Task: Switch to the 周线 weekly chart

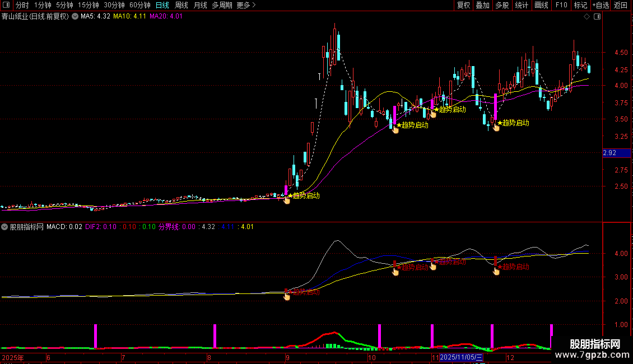Action: click(181, 5)
